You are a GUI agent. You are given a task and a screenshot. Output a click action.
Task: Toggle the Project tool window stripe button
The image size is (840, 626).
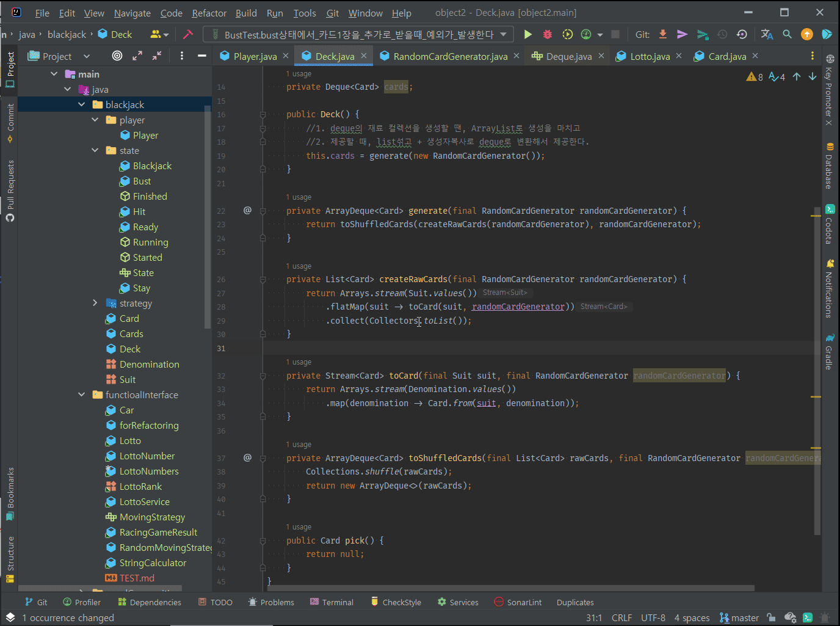pyautogui.click(x=10, y=68)
